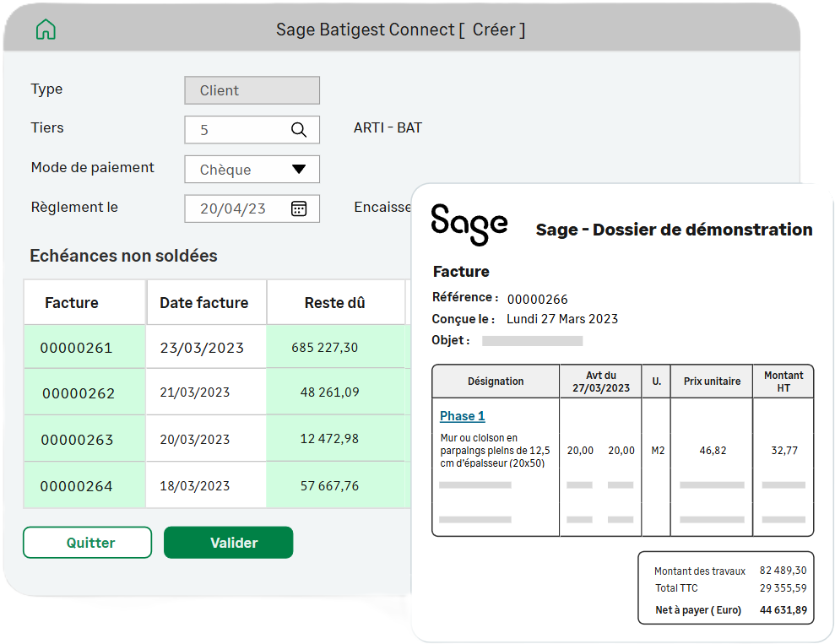Click the Type field showing Client
This screenshot has height=644, width=835.
pos(252,90)
